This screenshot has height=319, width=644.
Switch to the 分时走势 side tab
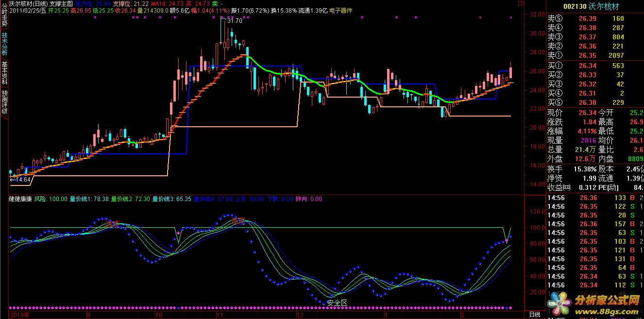4,15
